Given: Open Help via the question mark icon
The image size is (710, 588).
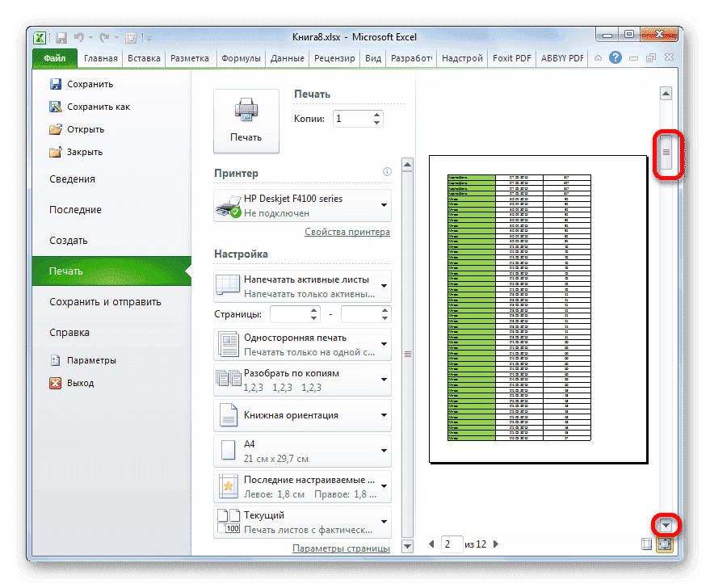Looking at the screenshot, I should coord(615,57).
